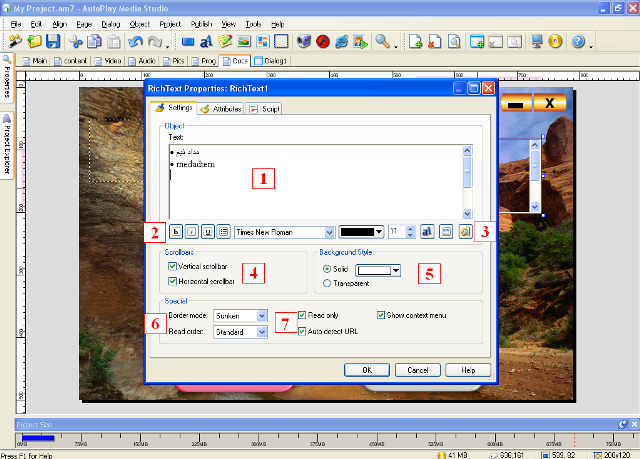
Task: Toggle bold formatting in RichText dialog
Action: click(x=175, y=232)
